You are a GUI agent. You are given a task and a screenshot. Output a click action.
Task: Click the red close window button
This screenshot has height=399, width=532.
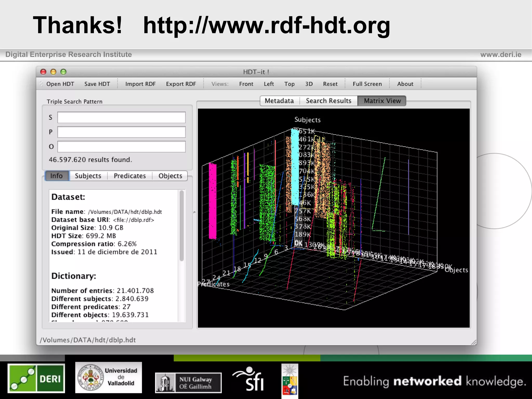pyautogui.click(x=43, y=72)
